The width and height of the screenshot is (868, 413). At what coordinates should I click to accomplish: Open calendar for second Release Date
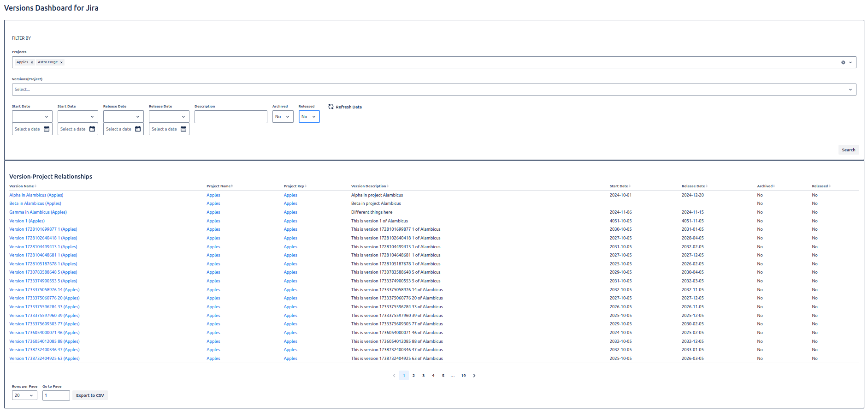(x=183, y=129)
